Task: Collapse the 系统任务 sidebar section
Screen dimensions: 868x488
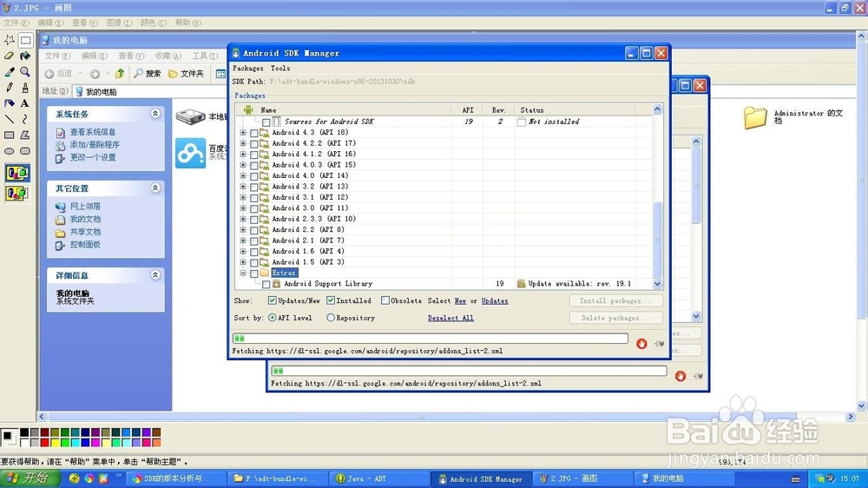Action: click(155, 114)
